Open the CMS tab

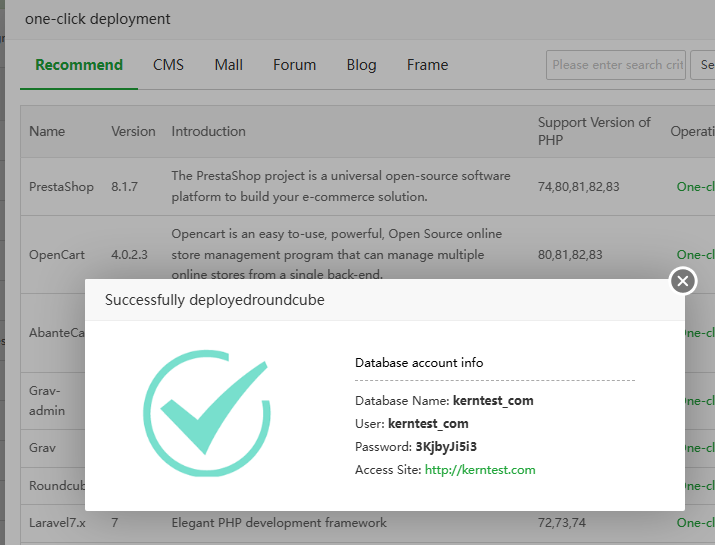168,65
